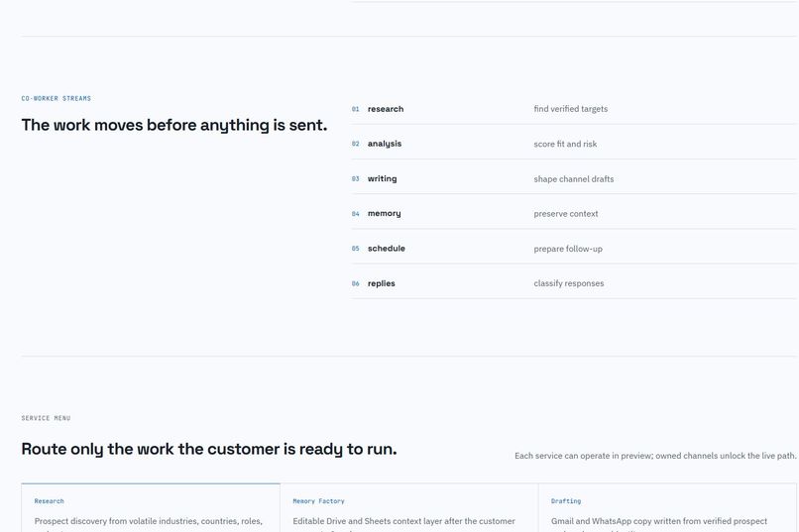Click 'Each service can operate in preview' text
The image size is (799, 532).
tap(655, 456)
